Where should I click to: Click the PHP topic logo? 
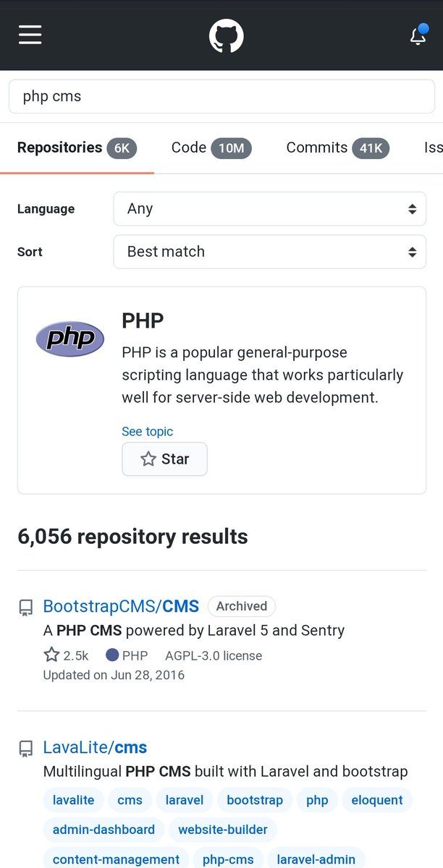(x=70, y=339)
